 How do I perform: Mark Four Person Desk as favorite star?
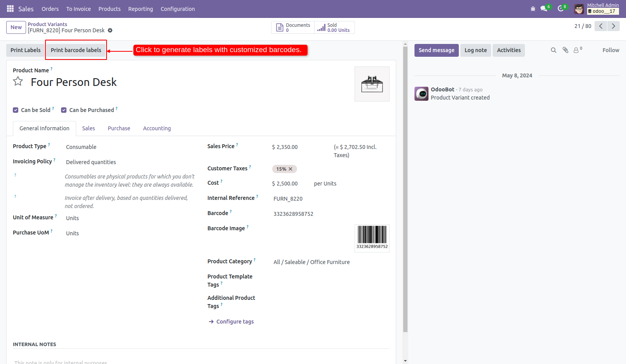(x=18, y=82)
